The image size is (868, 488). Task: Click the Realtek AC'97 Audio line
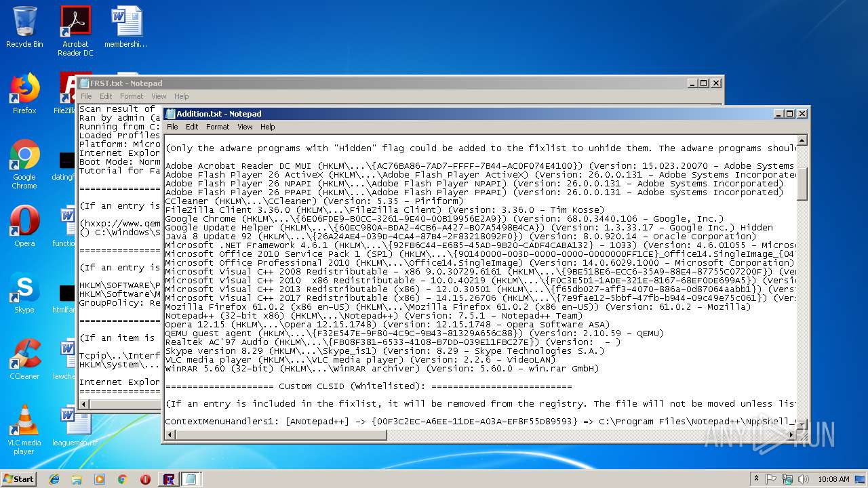coord(393,342)
